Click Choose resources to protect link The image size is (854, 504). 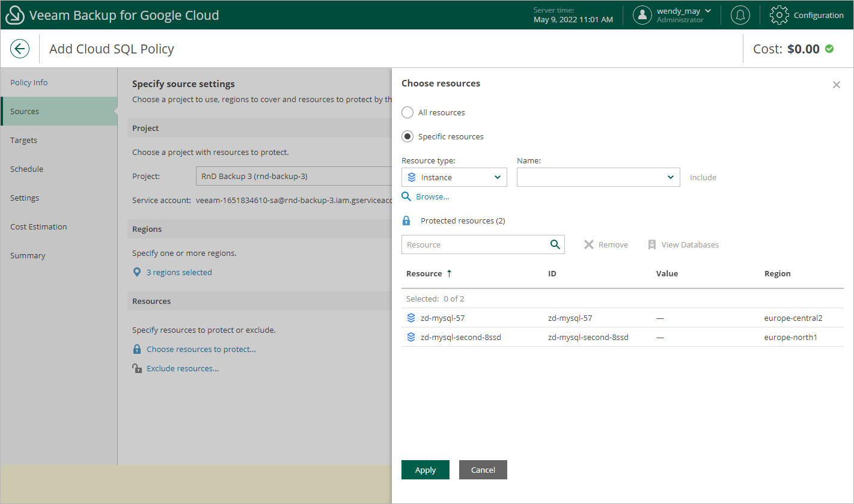201,349
